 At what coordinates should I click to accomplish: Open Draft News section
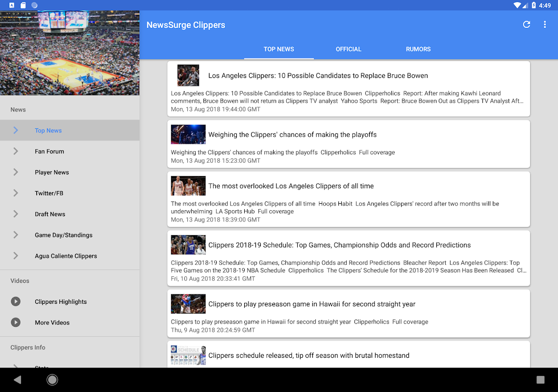70,214
